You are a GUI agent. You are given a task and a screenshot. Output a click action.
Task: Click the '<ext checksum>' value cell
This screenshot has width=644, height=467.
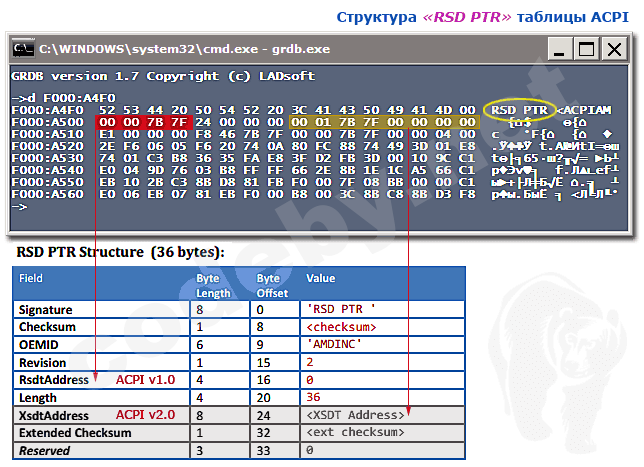382,433
